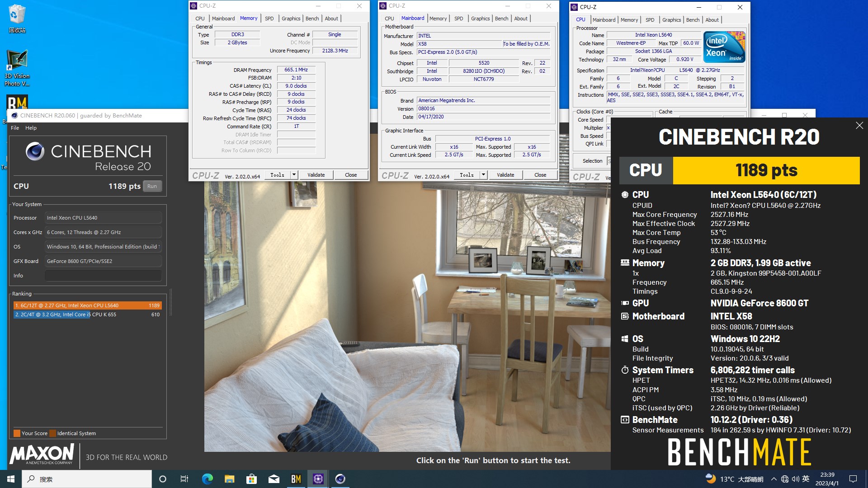Image resolution: width=868 pixels, height=488 pixels.
Task: Switch to CPU-Z taskbar icon
Action: pyautogui.click(x=318, y=479)
